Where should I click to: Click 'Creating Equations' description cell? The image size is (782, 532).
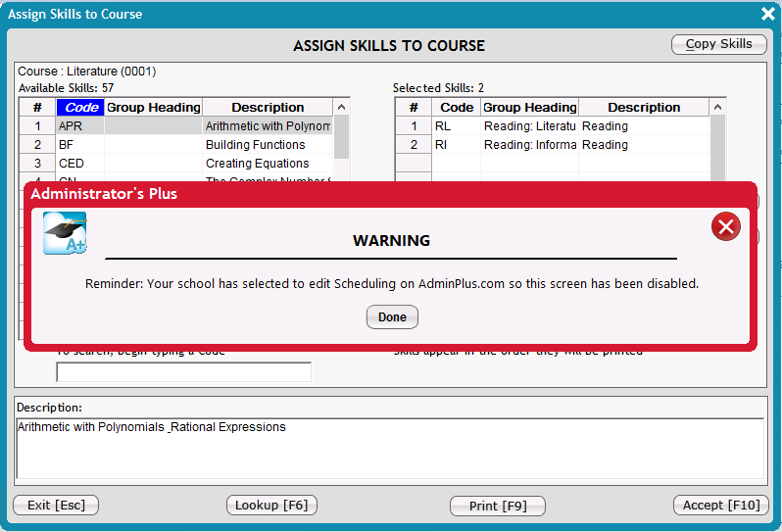pos(268,163)
